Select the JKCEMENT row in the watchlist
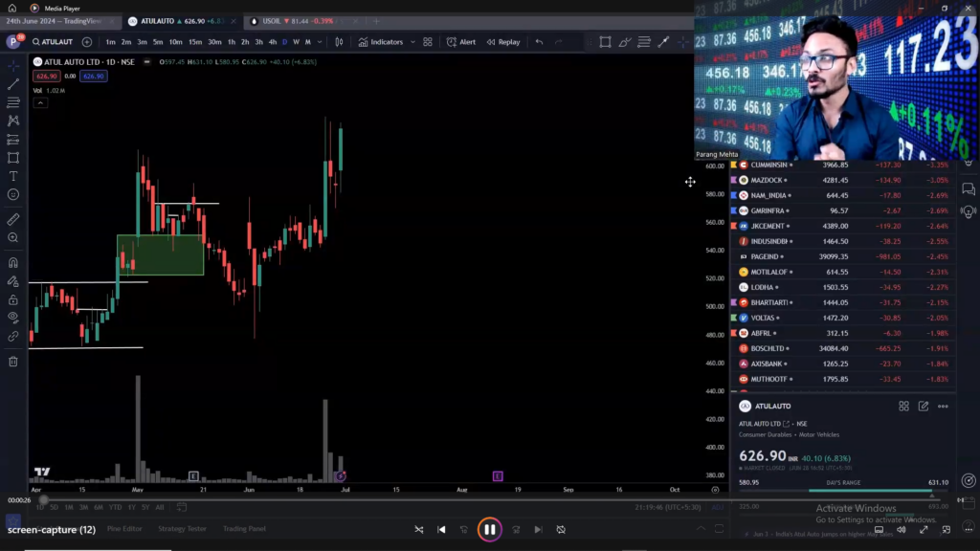Image resolution: width=980 pixels, height=551 pixels. click(842, 226)
